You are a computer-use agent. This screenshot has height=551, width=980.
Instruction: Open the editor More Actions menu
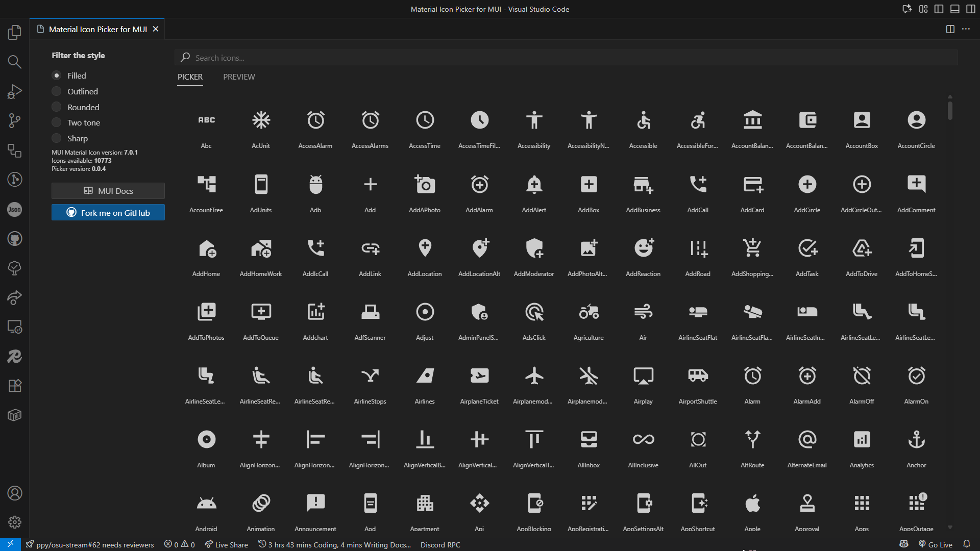coord(966,29)
